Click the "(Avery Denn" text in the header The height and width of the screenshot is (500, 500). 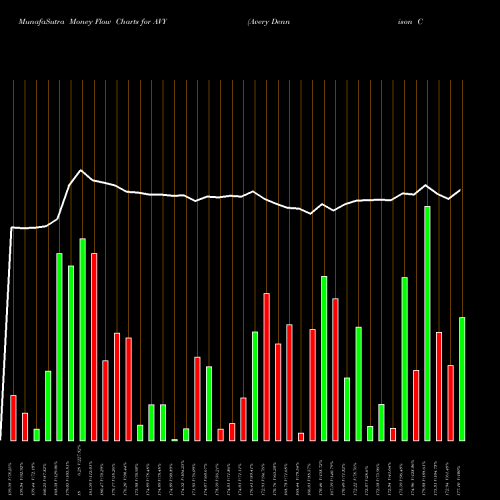coord(269,22)
